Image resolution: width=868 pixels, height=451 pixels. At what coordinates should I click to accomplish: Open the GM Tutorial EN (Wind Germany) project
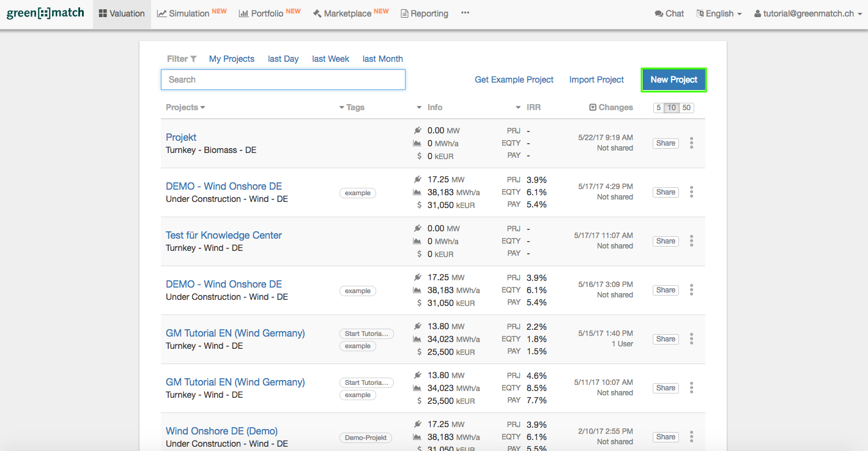[x=235, y=333]
